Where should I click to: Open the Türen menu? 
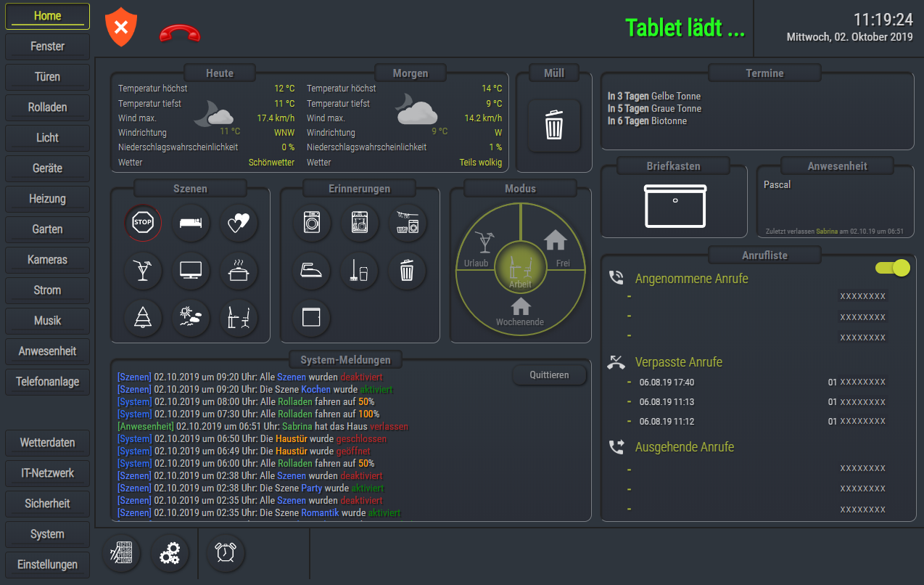[x=48, y=77]
